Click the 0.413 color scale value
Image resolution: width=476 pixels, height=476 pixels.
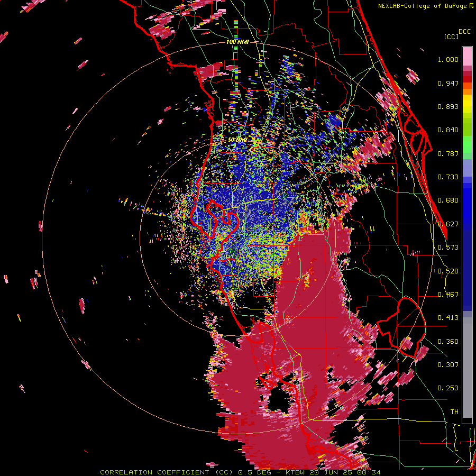tap(448, 318)
